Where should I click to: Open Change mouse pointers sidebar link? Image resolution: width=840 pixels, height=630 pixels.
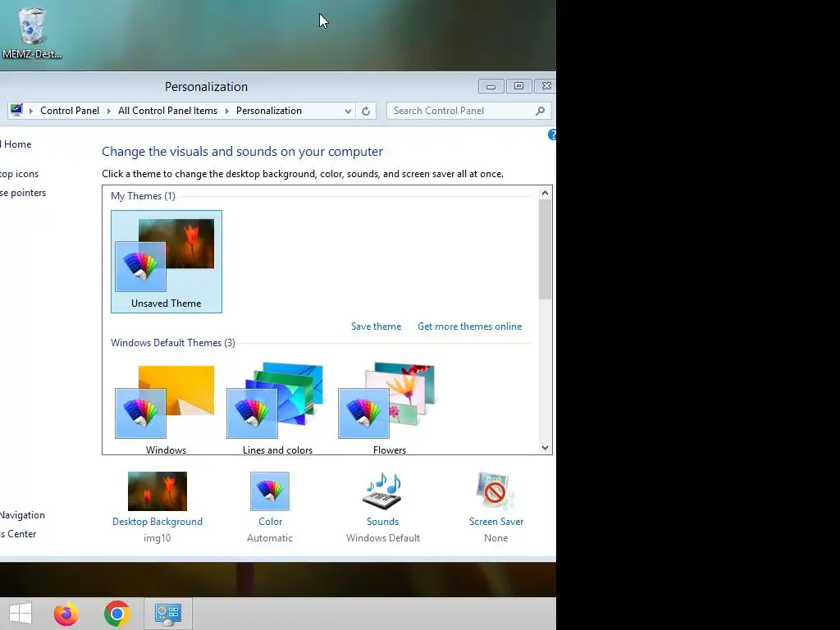pyautogui.click(x=23, y=193)
